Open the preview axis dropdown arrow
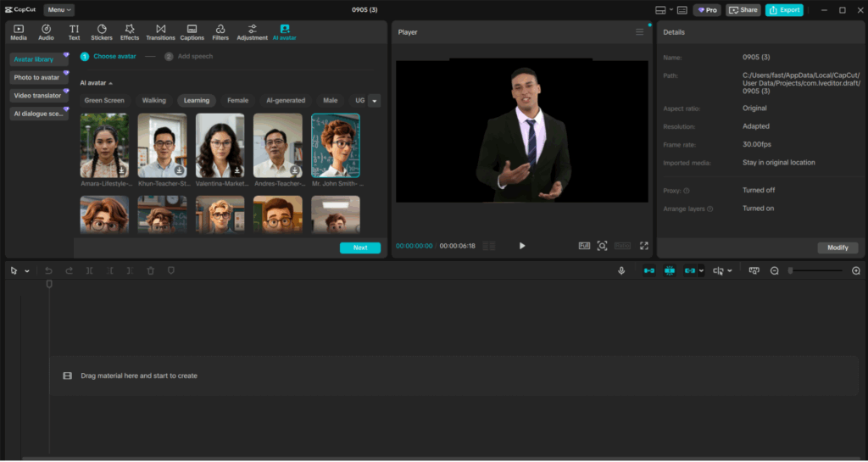Screen dimensions: 868x462 (730, 270)
